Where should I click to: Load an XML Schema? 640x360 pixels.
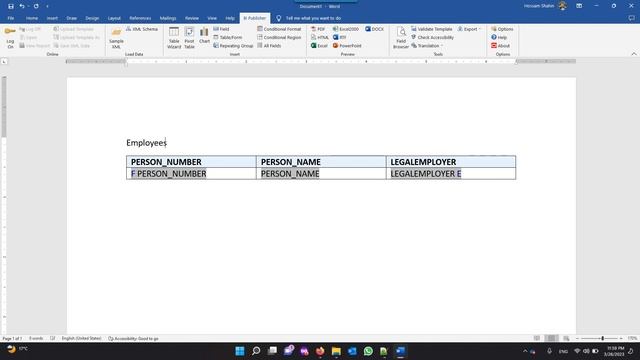(142, 29)
